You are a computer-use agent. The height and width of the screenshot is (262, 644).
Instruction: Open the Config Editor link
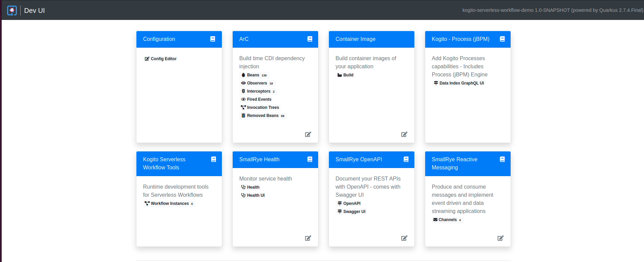tap(161, 59)
